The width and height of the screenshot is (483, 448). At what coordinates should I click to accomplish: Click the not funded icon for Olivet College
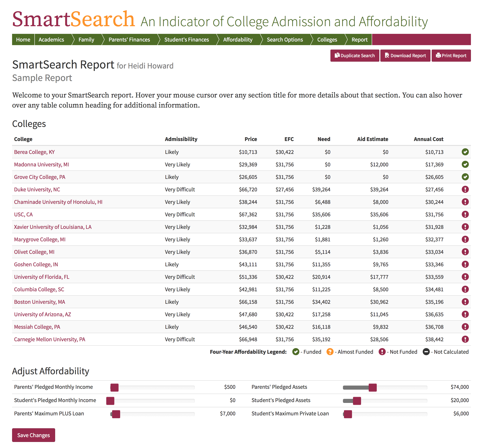(465, 252)
